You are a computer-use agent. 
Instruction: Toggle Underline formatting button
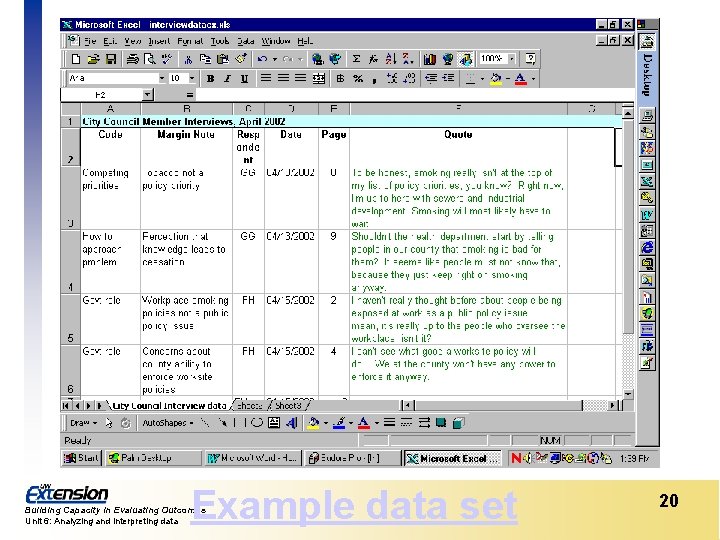point(244,79)
